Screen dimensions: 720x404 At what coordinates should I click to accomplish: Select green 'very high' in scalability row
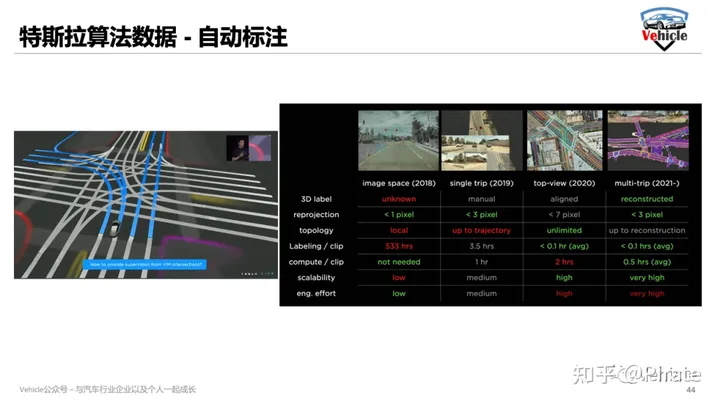[x=647, y=278]
